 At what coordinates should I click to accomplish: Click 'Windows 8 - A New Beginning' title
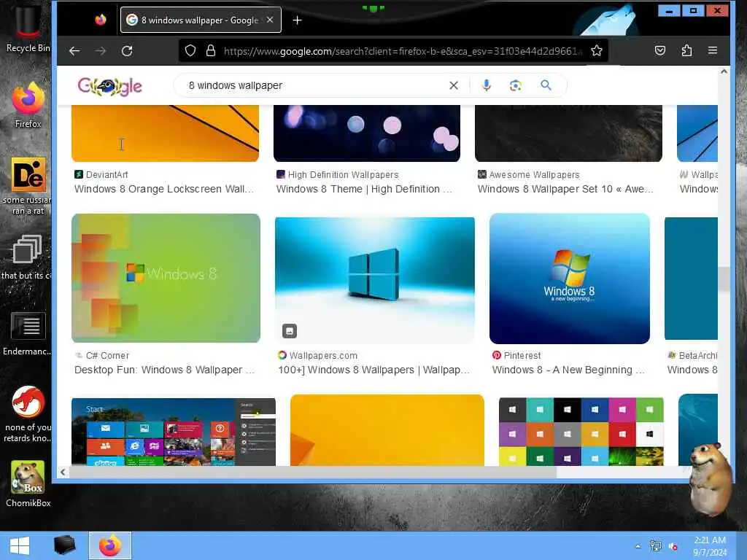pyautogui.click(x=568, y=370)
